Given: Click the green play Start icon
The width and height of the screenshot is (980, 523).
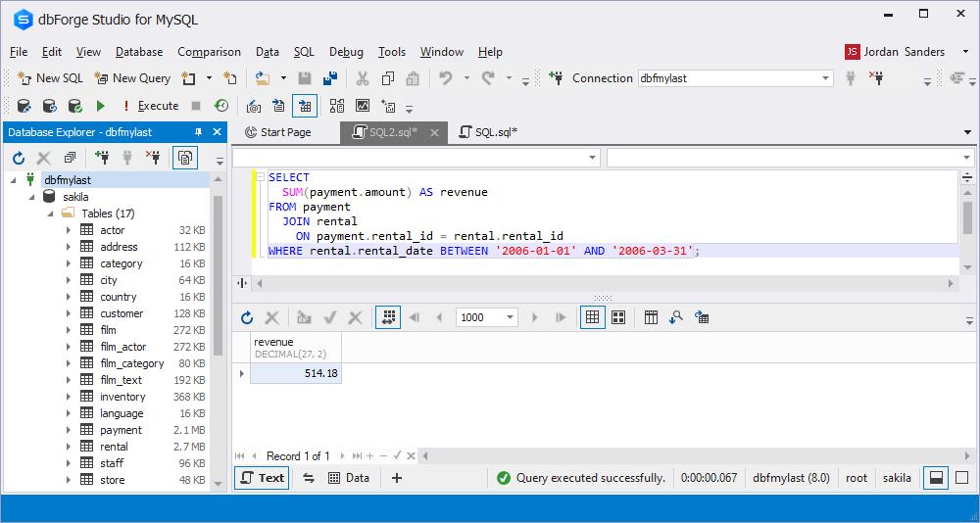Looking at the screenshot, I should click(x=100, y=106).
